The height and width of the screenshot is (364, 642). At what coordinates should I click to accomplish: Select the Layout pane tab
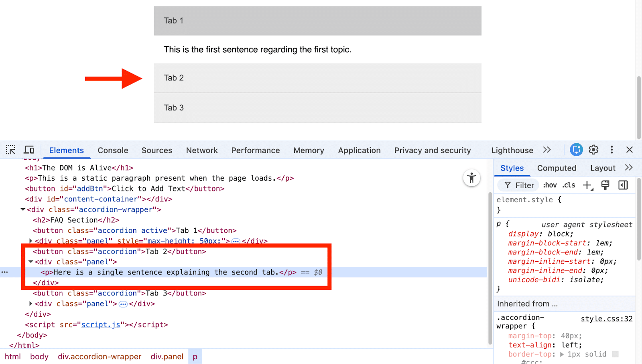click(603, 168)
